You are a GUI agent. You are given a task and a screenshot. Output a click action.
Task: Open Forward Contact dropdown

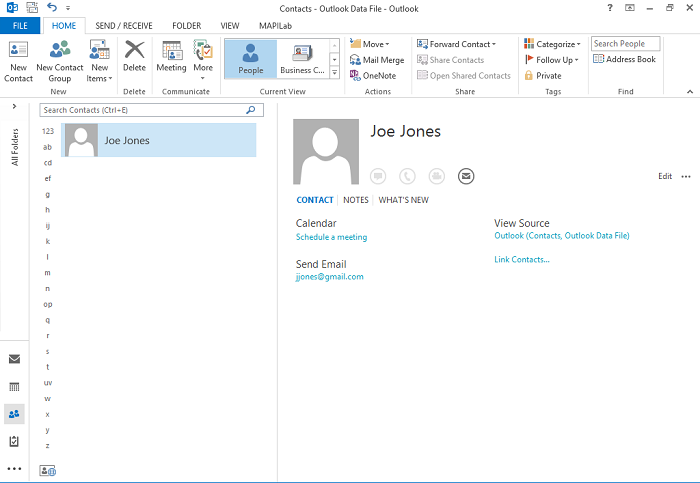pyautogui.click(x=456, y=44)
